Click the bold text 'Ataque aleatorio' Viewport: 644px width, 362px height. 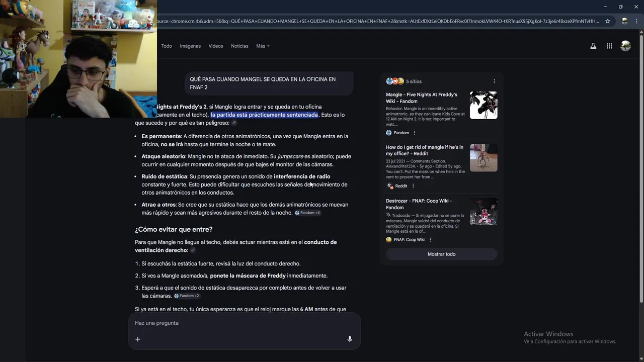[164, 156]
